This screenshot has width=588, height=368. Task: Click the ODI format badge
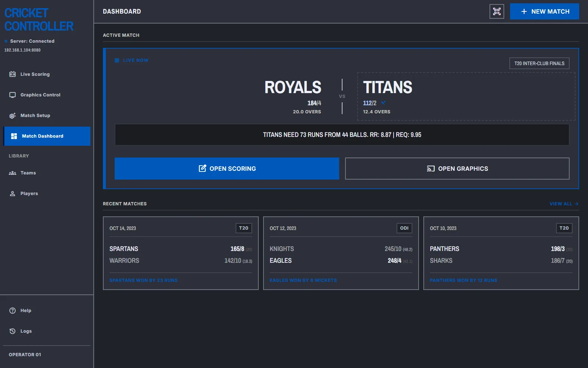(x=404, y=228)
